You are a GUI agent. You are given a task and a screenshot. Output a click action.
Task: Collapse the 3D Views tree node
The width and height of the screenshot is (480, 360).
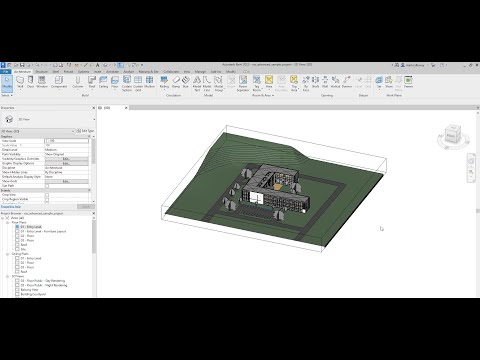7,276
